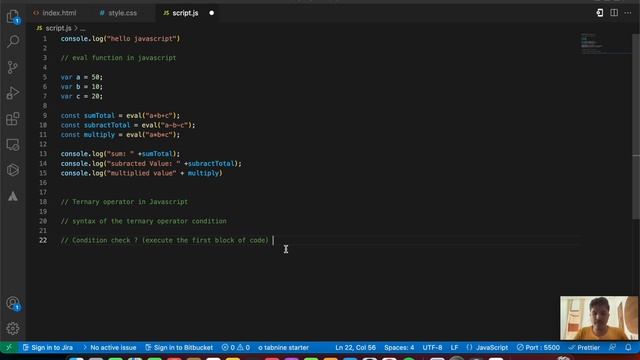640x360 pixels.
Task: Click Sign in to Jira in the status bar
Action: pyautogui.click(x=48, y=348)
